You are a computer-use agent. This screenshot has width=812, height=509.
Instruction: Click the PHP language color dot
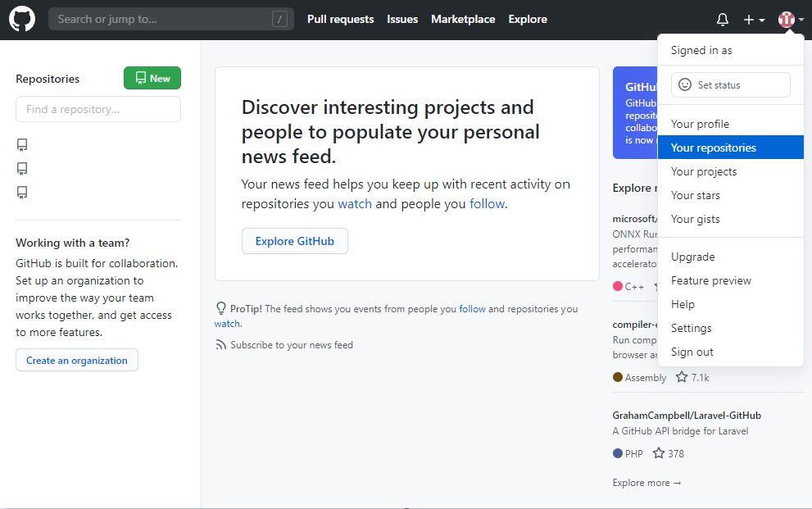[x=617, y=453]
